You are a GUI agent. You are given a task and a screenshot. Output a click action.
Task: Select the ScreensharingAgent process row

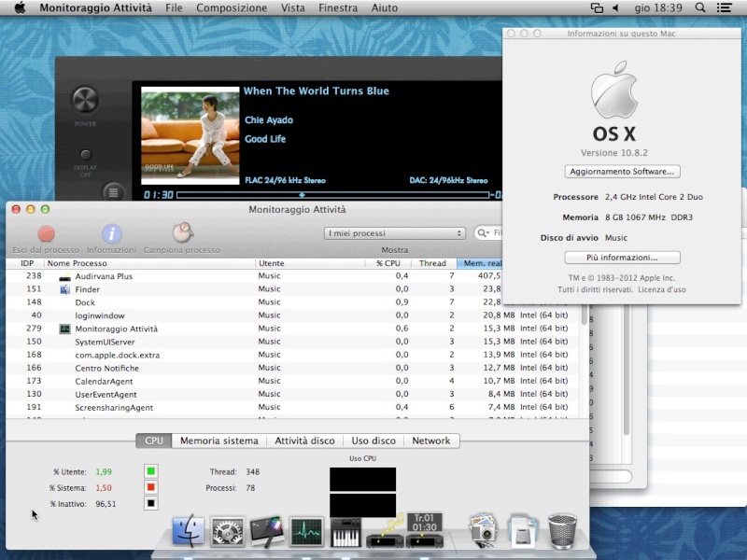(293, 407)
